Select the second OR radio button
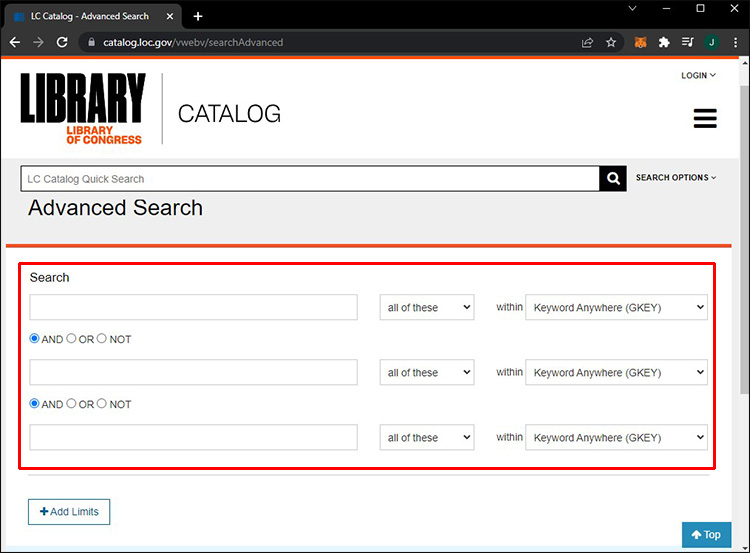 point(71,403)
